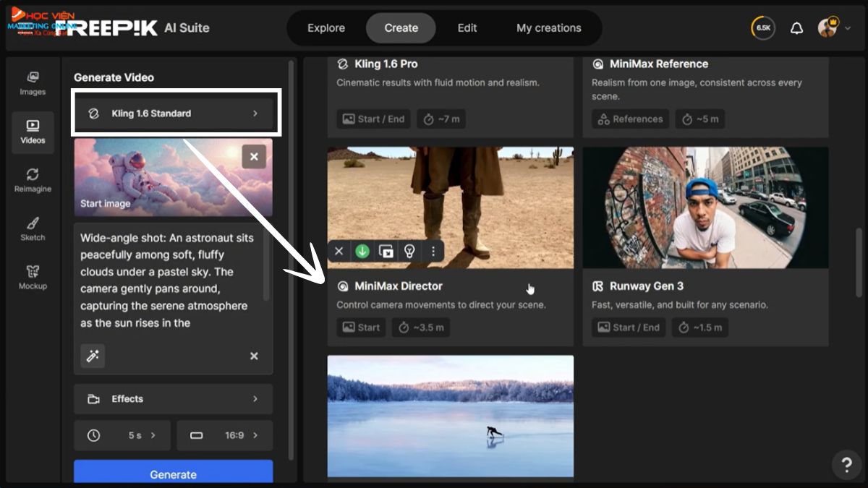The height and width of the screenshot is (488, 868).
Task: Remove the start image with X button
Action: coord(254,156)
